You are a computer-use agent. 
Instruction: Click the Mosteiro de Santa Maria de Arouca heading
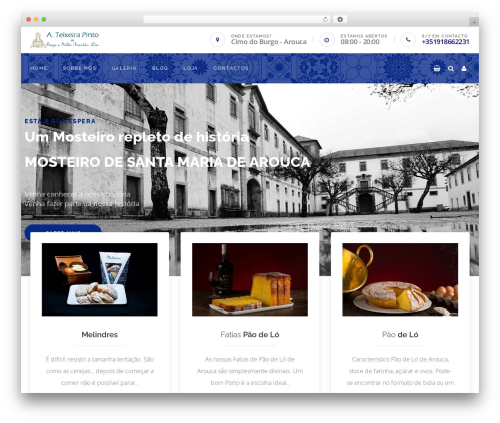(167, 162)
